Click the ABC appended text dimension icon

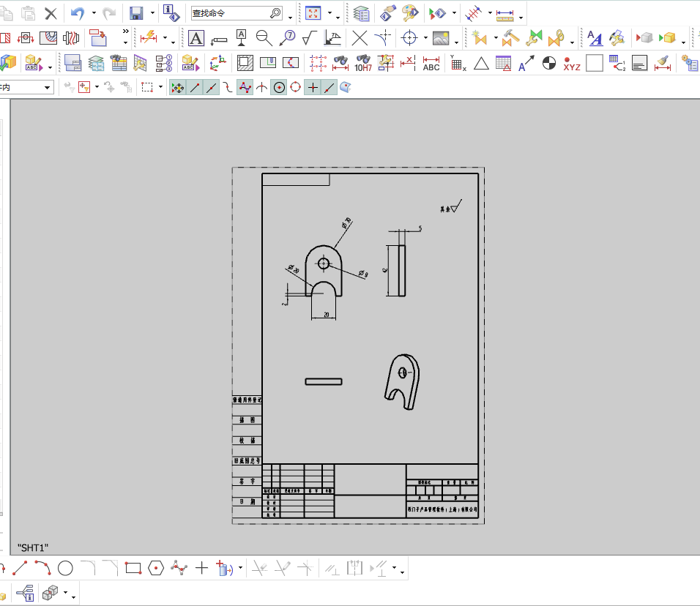pos(431,64)
